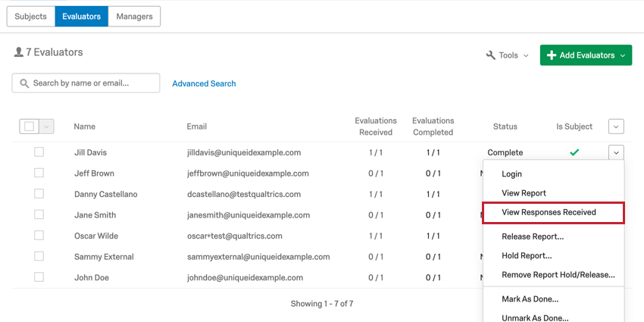
Task: Open the Advanced Search link
Action: pyautogui.click(x=204, y=83)
